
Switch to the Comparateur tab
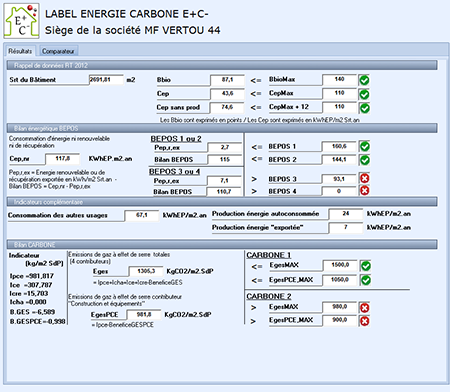click(58, 51)
